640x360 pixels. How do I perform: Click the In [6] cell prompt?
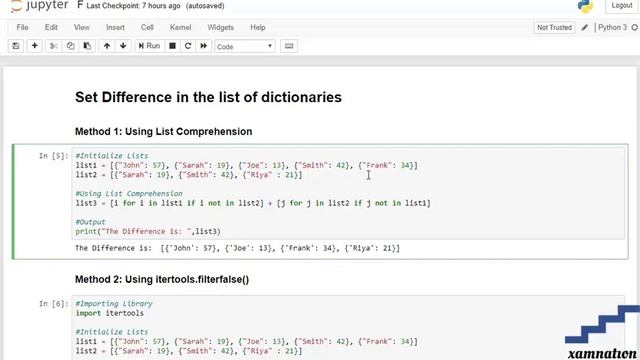pyautogui.click(x=53, y=303)
